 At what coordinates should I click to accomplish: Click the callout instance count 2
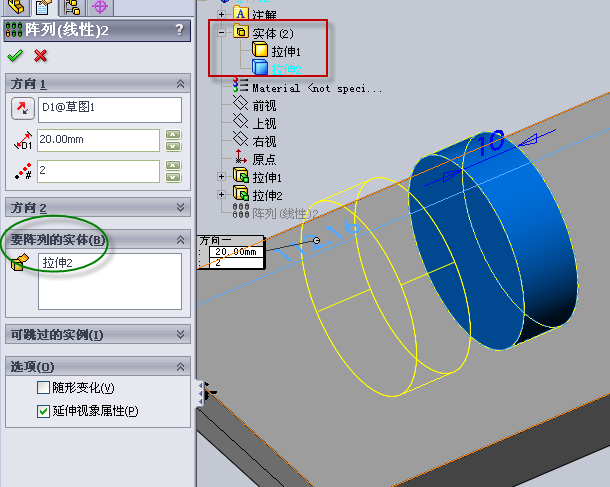coord(236,263)
